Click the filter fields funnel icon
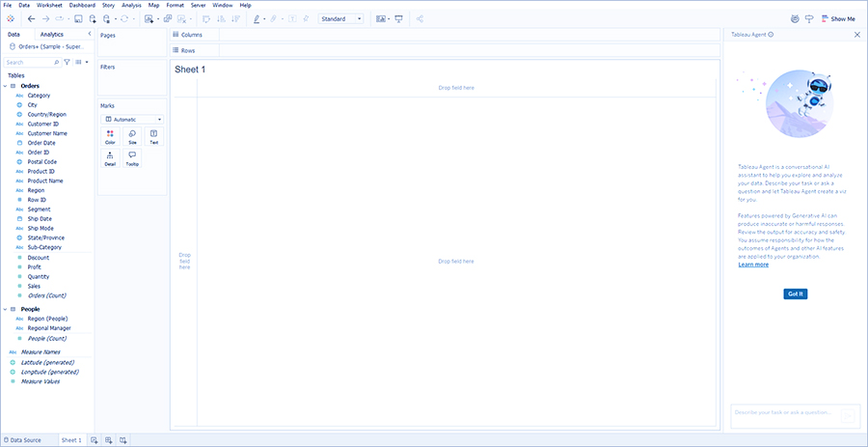Viewport: 868px width, 447px height. pyautogui.click(x=67, y=63)
